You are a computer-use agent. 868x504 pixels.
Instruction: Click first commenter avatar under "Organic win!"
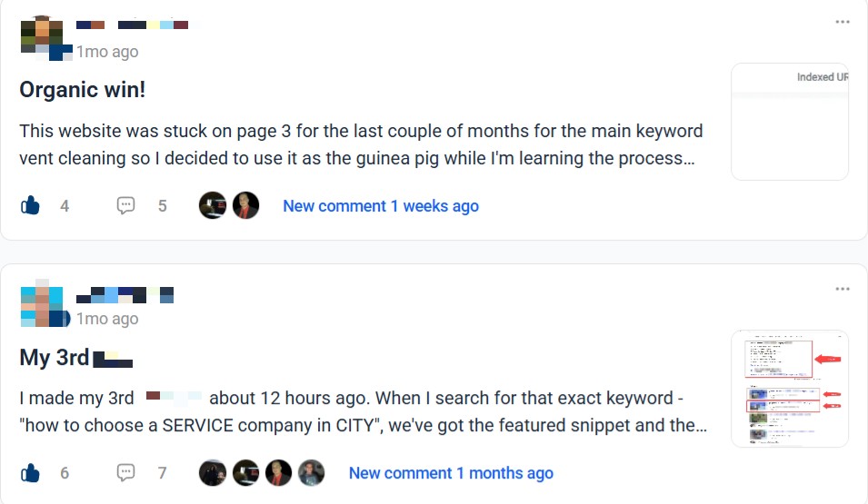tap(213, 206)
